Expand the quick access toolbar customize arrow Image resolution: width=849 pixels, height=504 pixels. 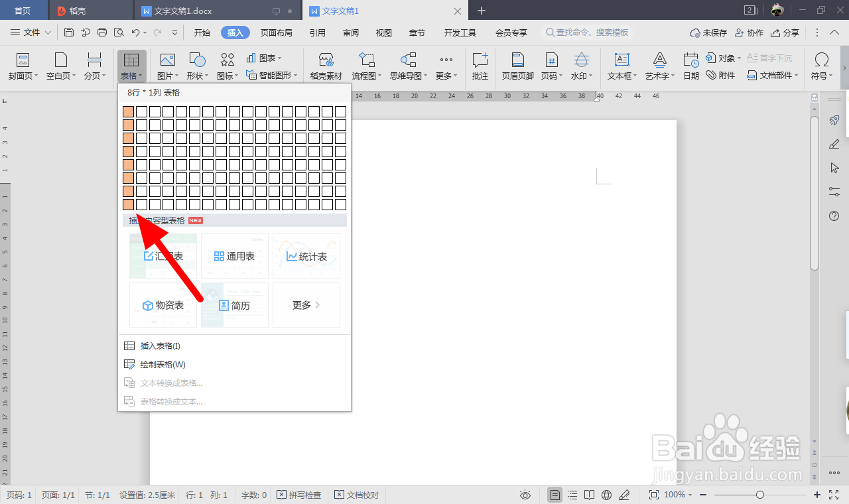[174, 32]
